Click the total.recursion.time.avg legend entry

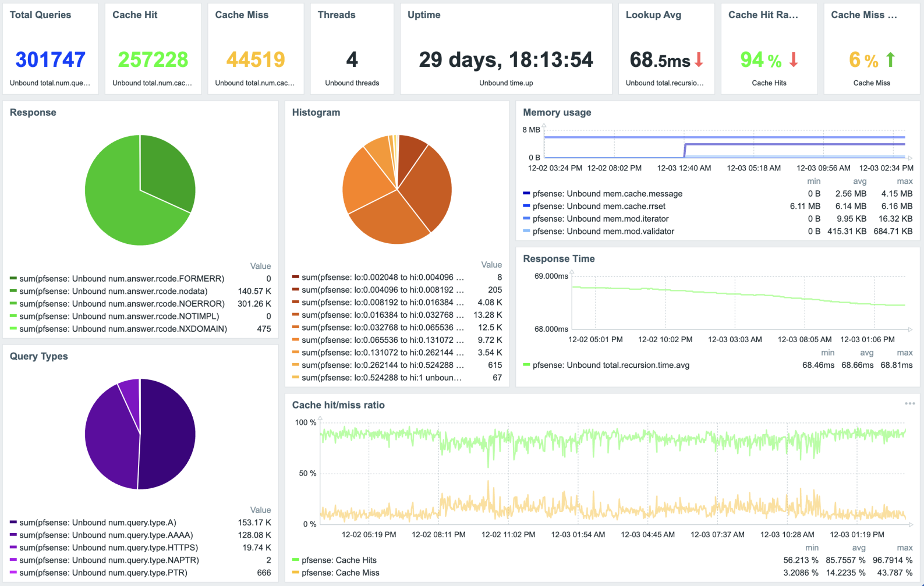point(611,365)
